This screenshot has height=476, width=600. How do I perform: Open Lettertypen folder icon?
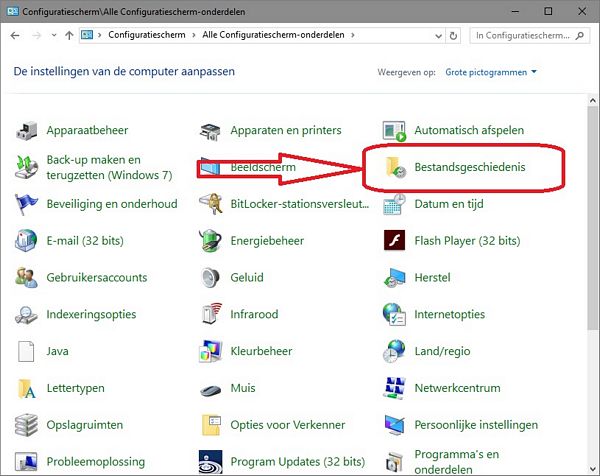coord(26,388)
